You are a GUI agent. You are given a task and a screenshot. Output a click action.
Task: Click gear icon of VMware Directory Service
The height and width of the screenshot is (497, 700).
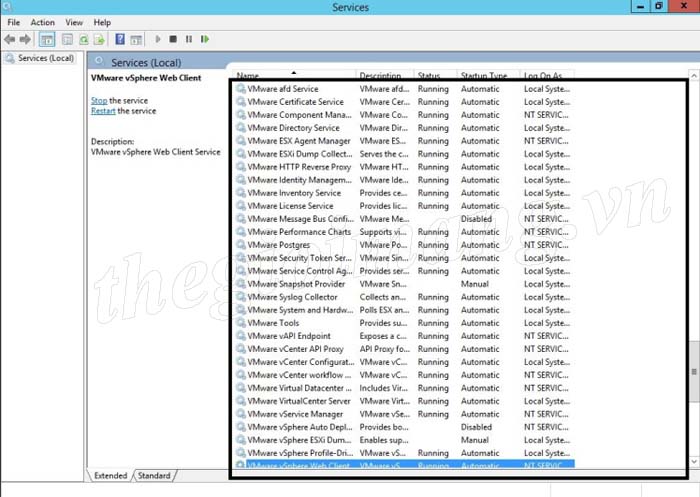[x=241, y=128]
